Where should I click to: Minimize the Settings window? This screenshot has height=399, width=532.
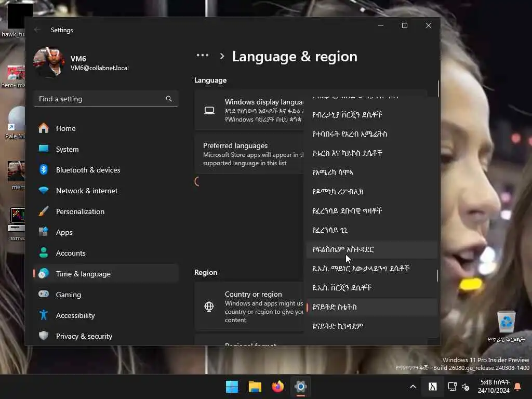[381, 25]
